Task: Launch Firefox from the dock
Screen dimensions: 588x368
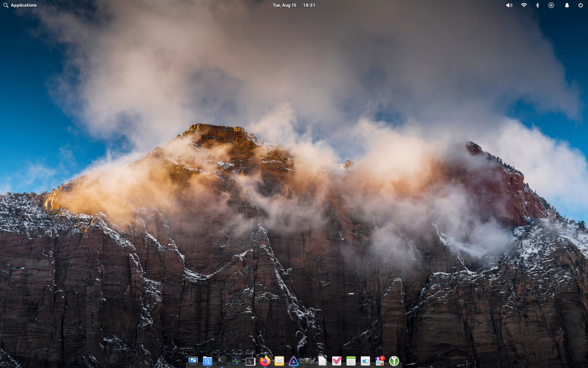Action: 265,361
